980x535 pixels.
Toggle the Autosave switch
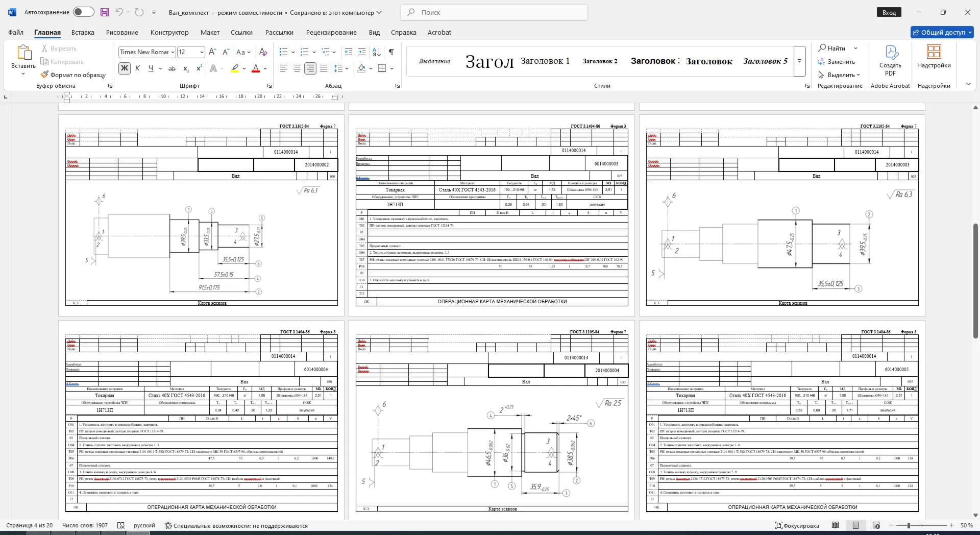tap(83, 12)
